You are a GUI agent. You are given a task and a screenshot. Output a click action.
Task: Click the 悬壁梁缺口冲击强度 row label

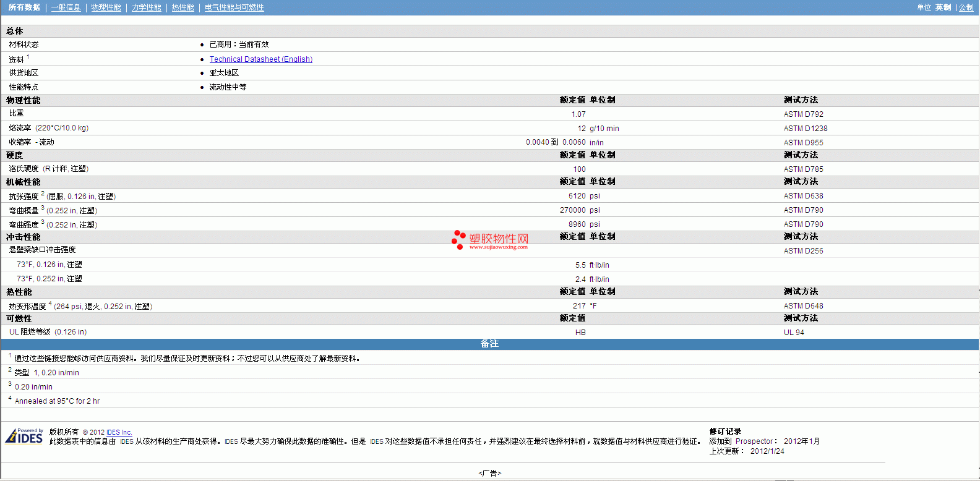(42, 250)
